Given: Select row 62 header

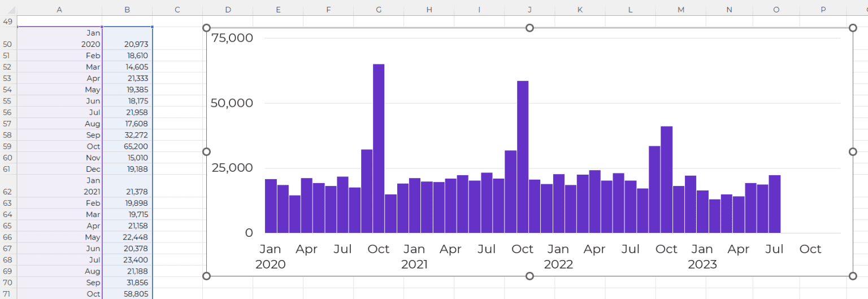Looking at the screenshot, I should (8, 186).
